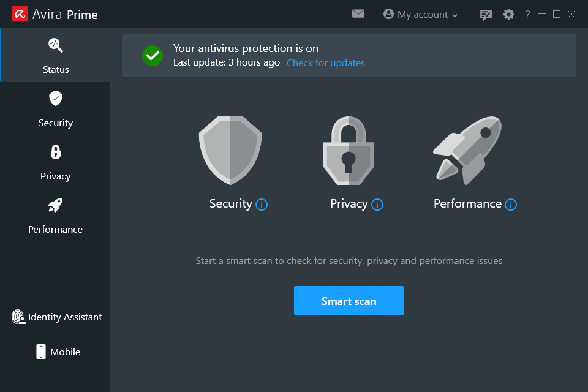The height and width of the screenshot is (392, 588).
Task: Open application settings via gear icon
Action: 508,14
